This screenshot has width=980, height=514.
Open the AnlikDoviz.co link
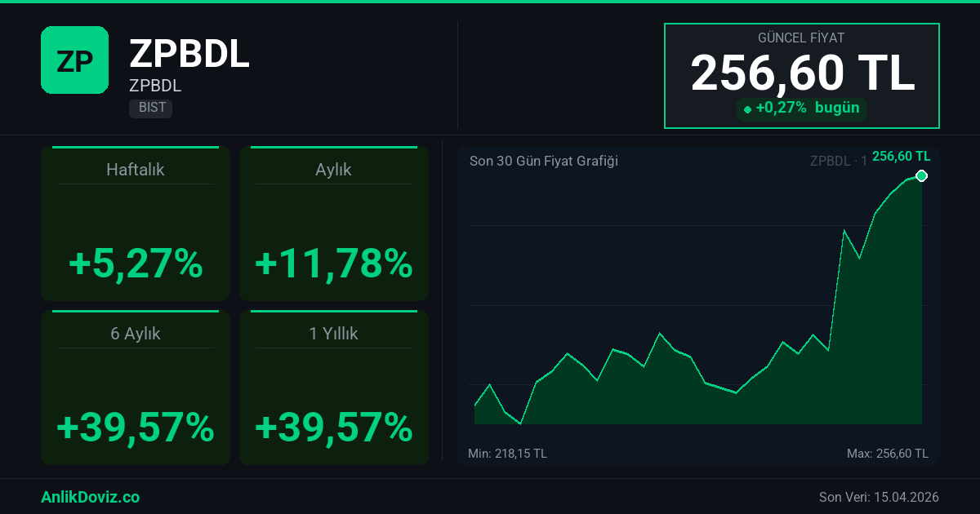[90, 497]
